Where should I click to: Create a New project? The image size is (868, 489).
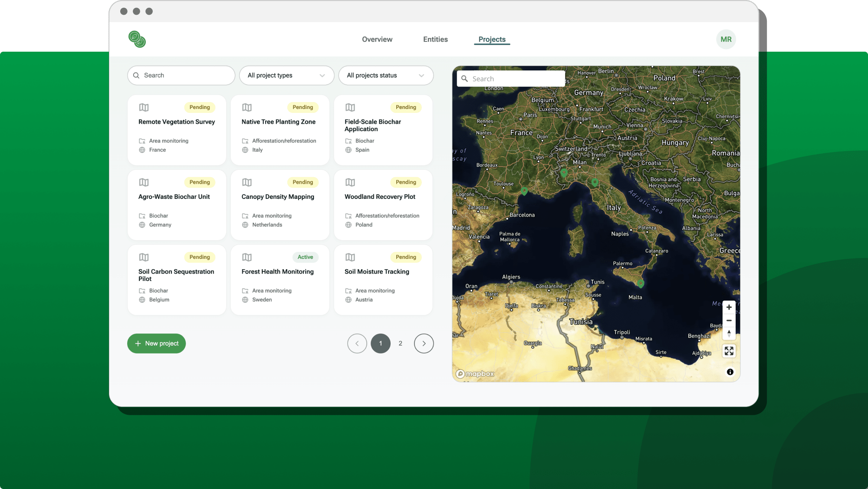pyautogui.click(x=156, y=343)
